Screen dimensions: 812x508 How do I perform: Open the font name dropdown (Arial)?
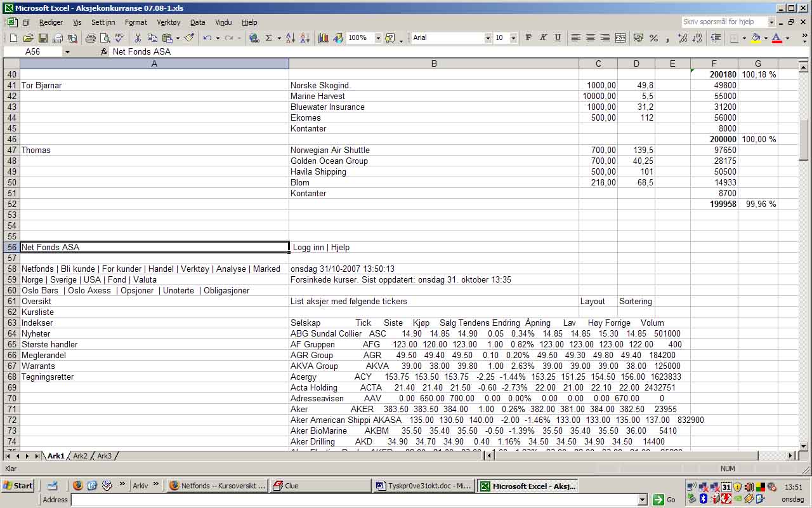pos(488,38)
